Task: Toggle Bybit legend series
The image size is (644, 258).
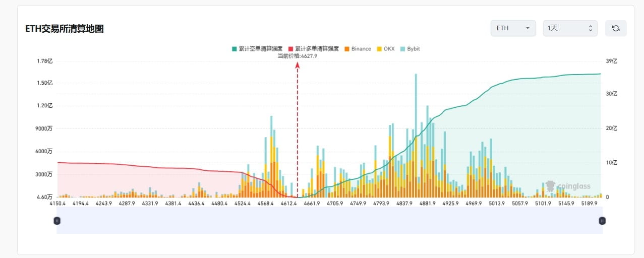Action: click(410, 49)
